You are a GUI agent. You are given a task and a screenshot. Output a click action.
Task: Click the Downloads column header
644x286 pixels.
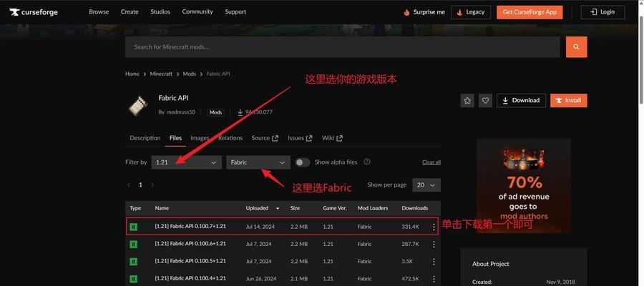point(415,208)
